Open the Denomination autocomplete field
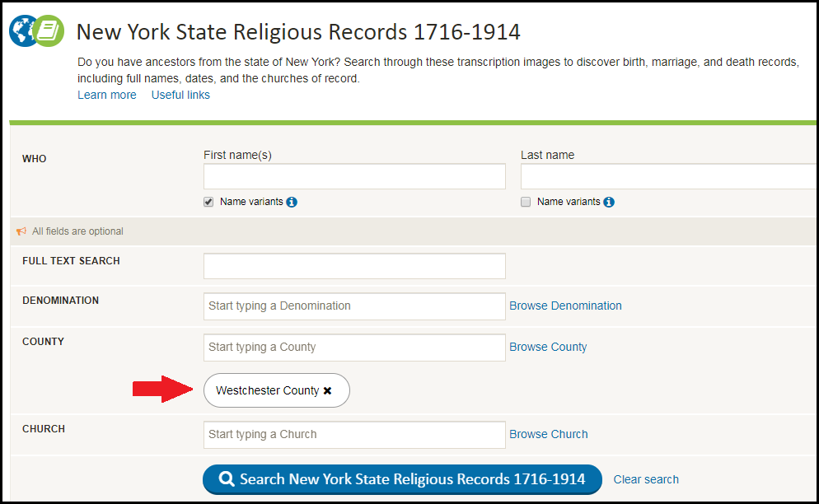Image resolution: width=819 pixels, height=504 pixels. [354, 306]
